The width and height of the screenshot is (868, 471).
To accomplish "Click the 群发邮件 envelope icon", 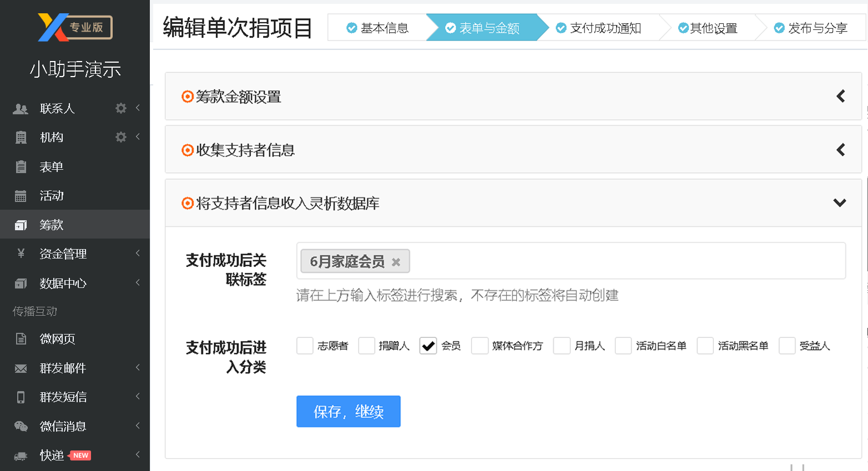I will point(21,368).
